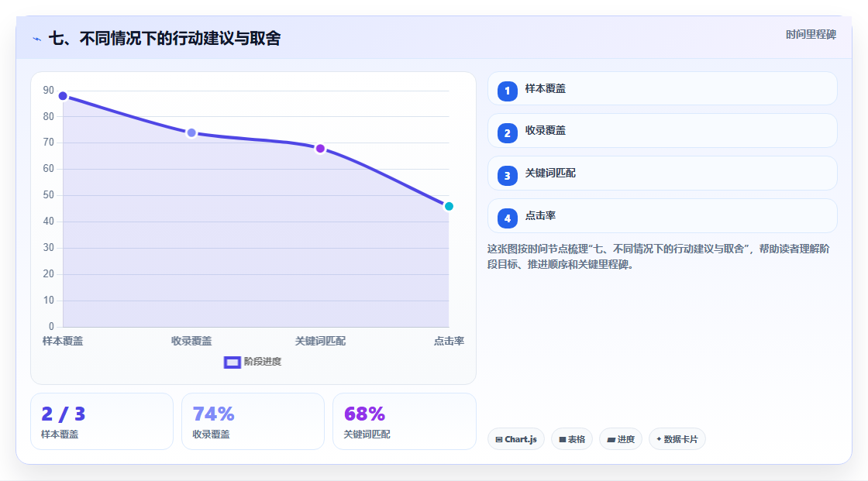The height and width of the screenshot is (481, 868).
Task: Click the 阶段进度 legend label
Action: coord(263,362)
